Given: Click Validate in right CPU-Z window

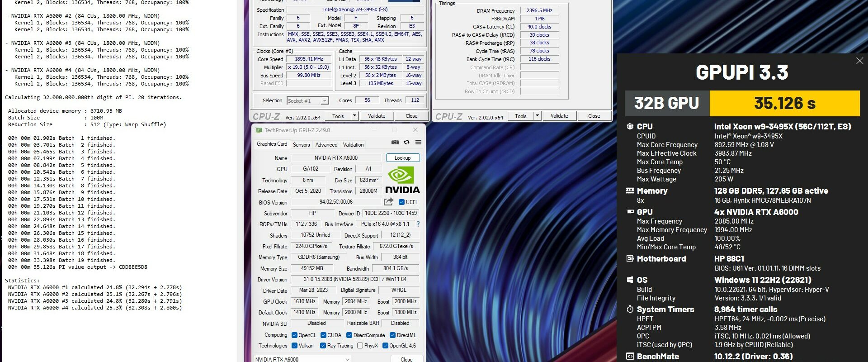Looking at the screenshot, I should click(x=559, y=116).
